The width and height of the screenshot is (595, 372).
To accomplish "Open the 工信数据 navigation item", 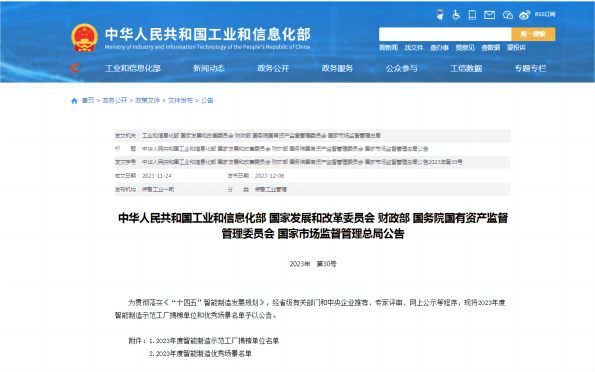I will (466, 68).
